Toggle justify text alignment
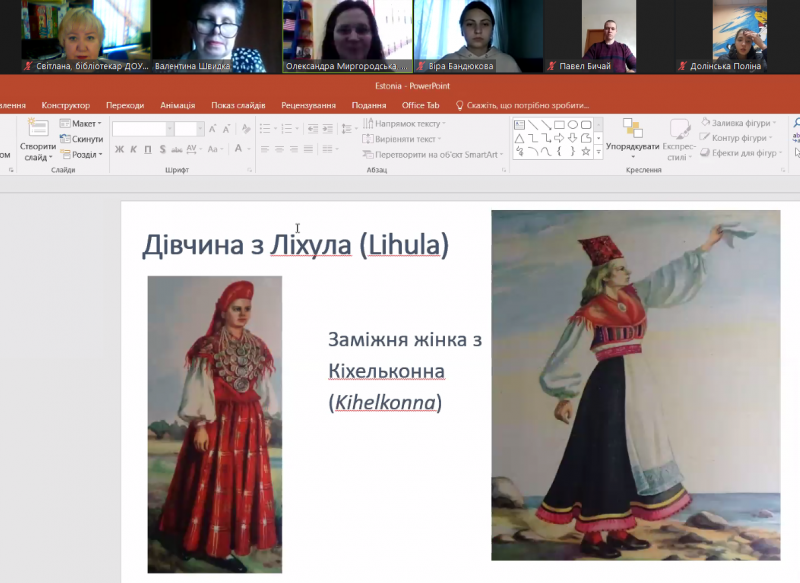This screenshot has width=800, height=583. 308,149
